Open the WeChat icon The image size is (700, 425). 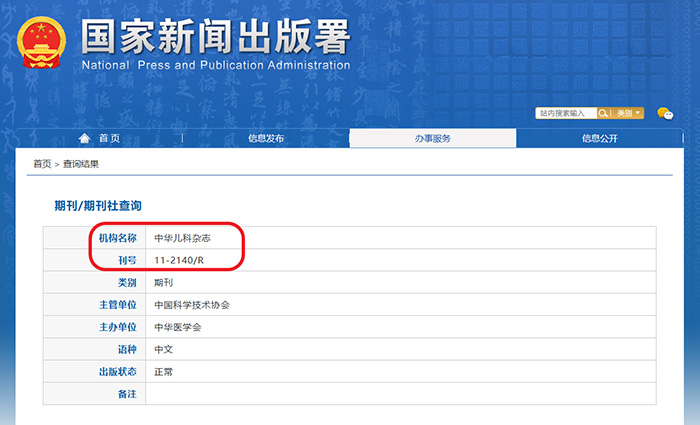[x=665, y=113]
